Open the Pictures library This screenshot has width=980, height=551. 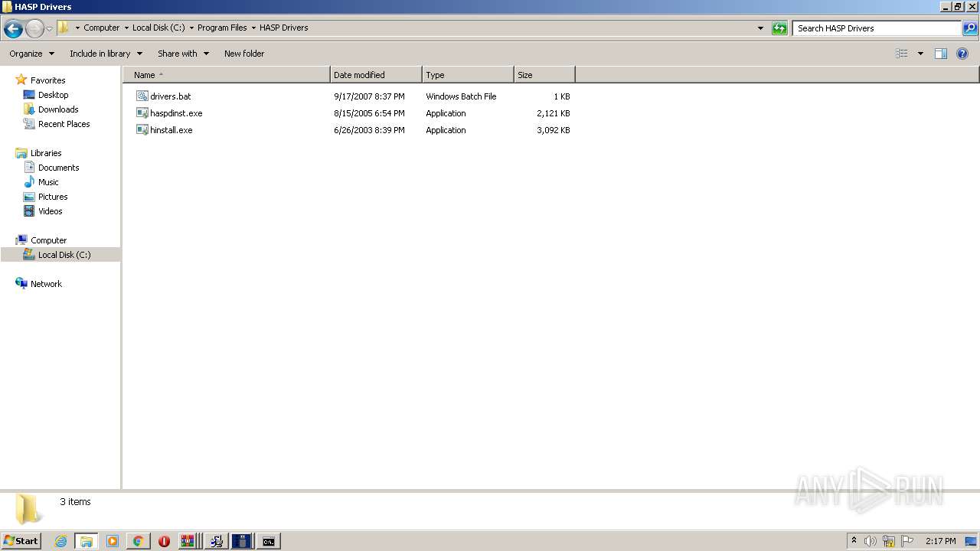click(53, 197)
